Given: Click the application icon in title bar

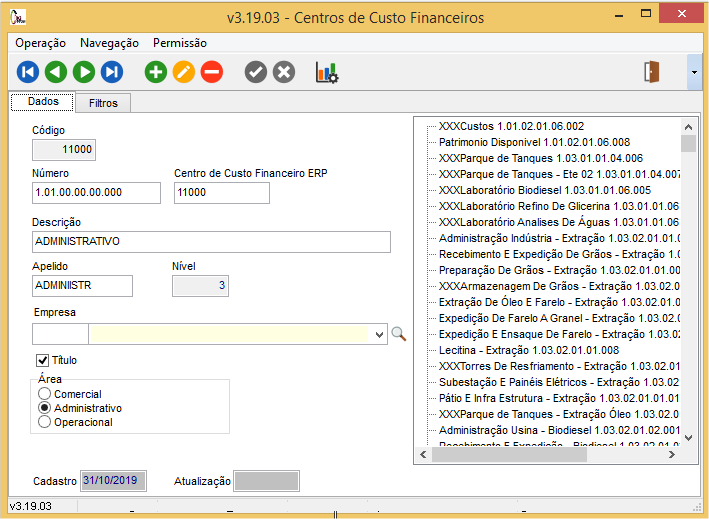Looking at the screenshot, I should [18, 17].
